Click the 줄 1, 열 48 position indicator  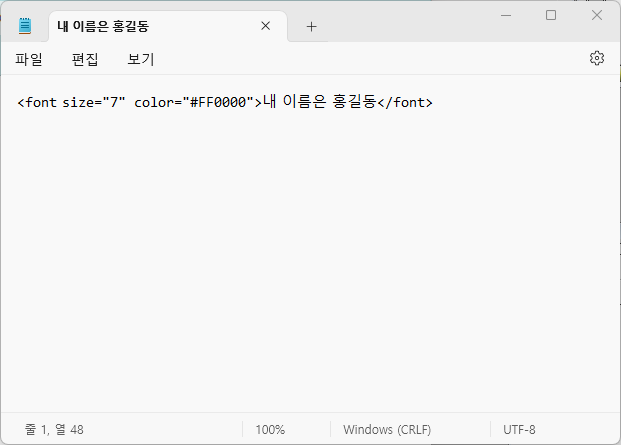pos(54,430)
